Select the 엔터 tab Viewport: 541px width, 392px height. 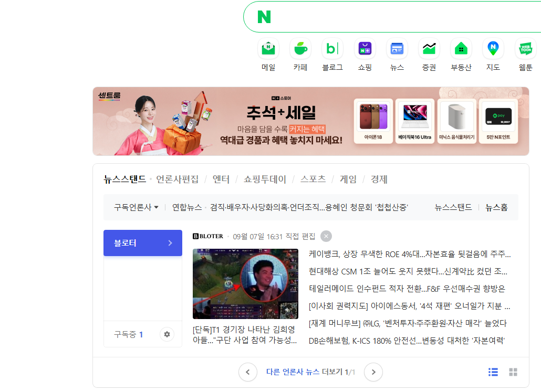click(221, 179)
